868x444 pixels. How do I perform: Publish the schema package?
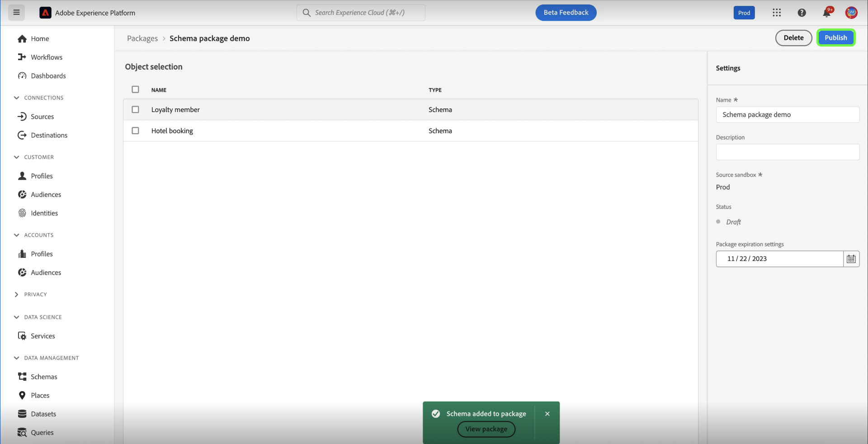click(x=836, y=37)
